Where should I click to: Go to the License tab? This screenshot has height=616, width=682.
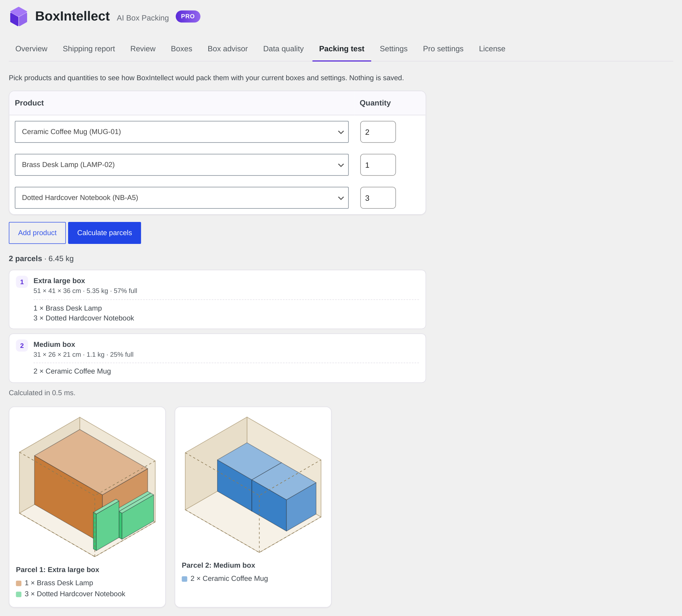pyautogui.click(x=492, y=49)
